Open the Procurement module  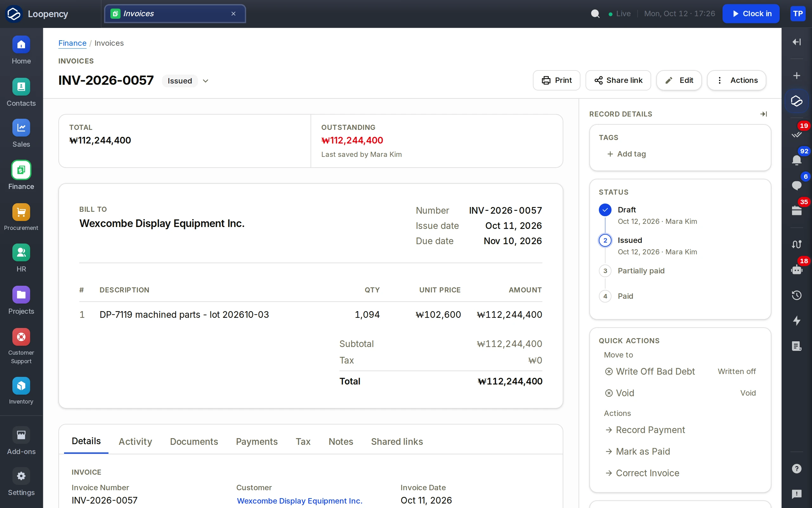(x=21, y=217)
